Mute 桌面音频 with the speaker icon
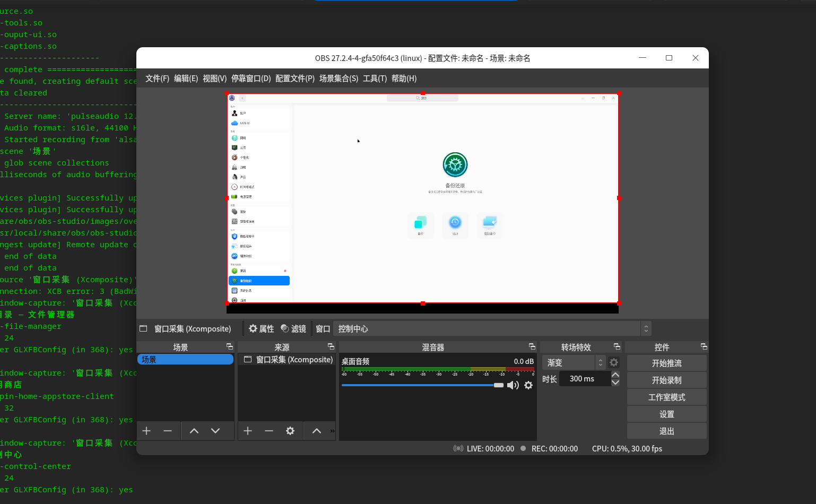Viewport: 816px width, 504px height. coord(513,385)
